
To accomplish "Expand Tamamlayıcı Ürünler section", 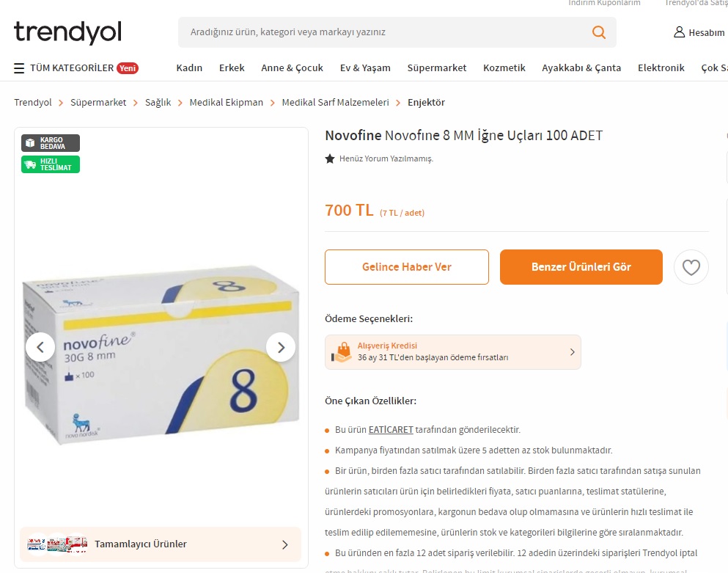I will [x=161, y=544].
